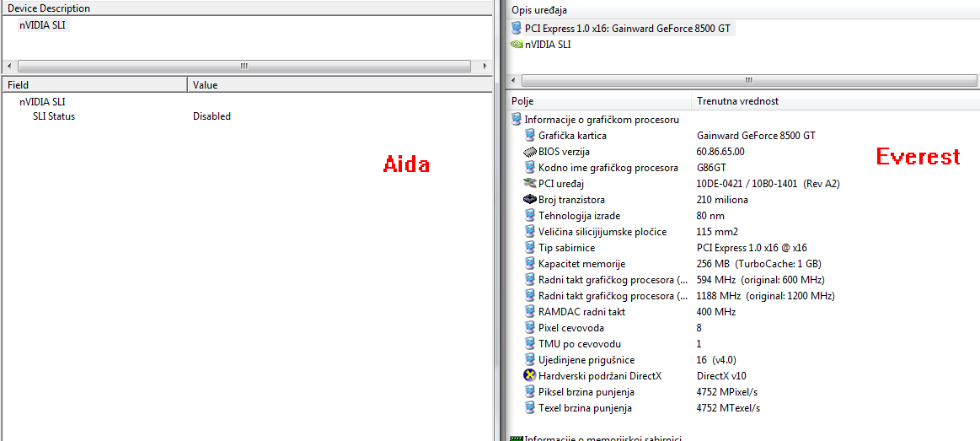Click the Device Description header in Aida
Screen dimensions: 980x441
point(248,8)
